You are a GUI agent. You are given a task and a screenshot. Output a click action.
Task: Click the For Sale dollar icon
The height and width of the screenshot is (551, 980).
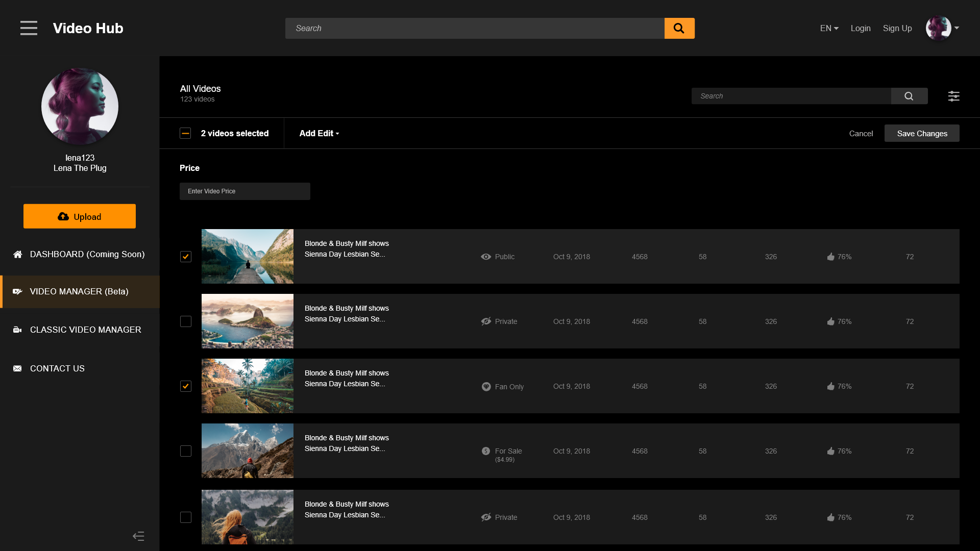click(486, 451)
